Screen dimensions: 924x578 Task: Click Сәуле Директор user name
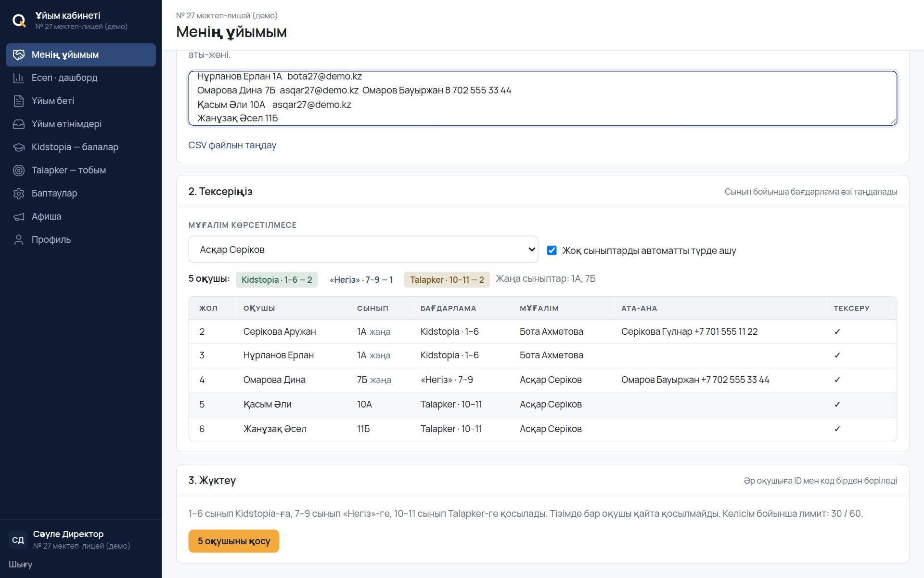tap(68, 534)
